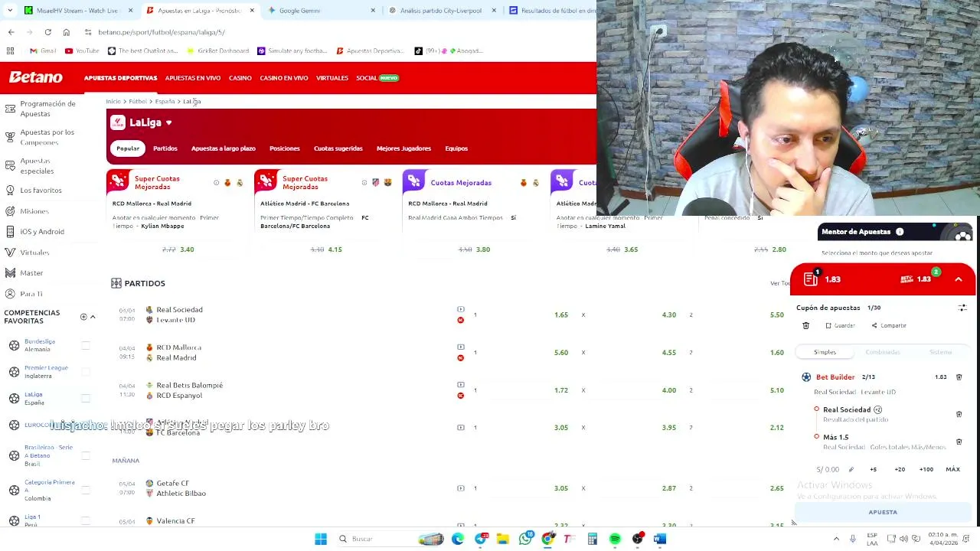Open Casino menu item

(x=240, y=78)
